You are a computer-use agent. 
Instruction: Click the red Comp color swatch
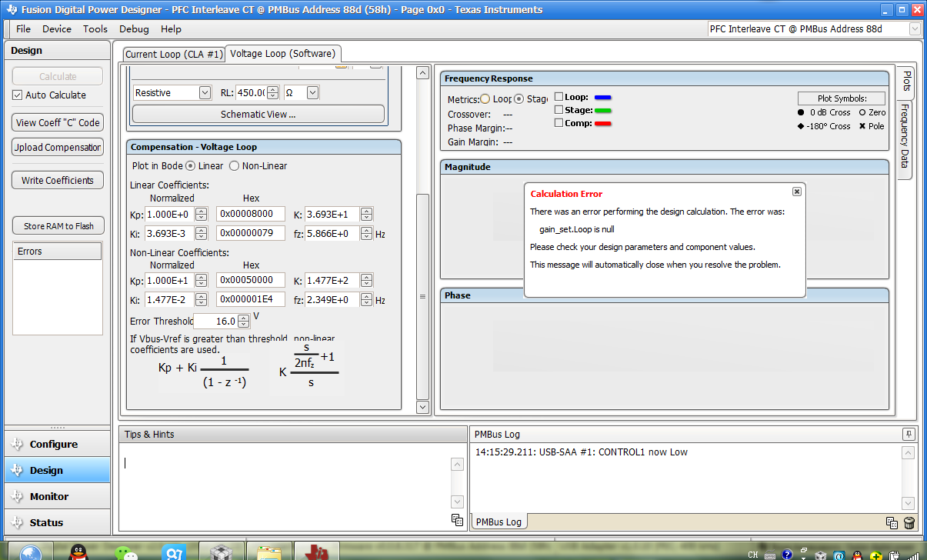pyautogui.click(x=603, y=124)
